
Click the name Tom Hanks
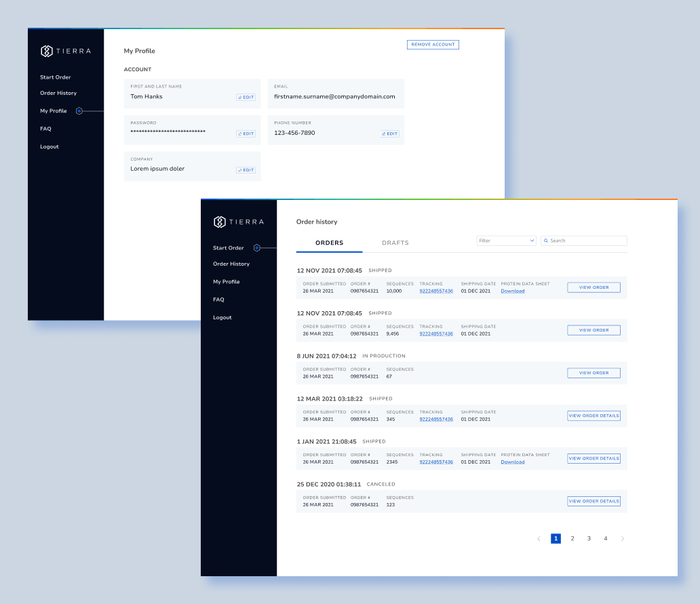[147, 96]
